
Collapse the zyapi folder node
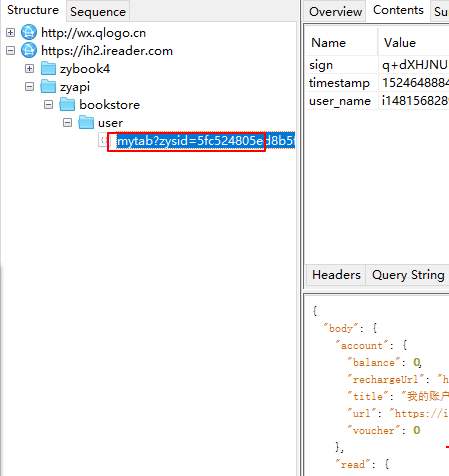[29, 86]
